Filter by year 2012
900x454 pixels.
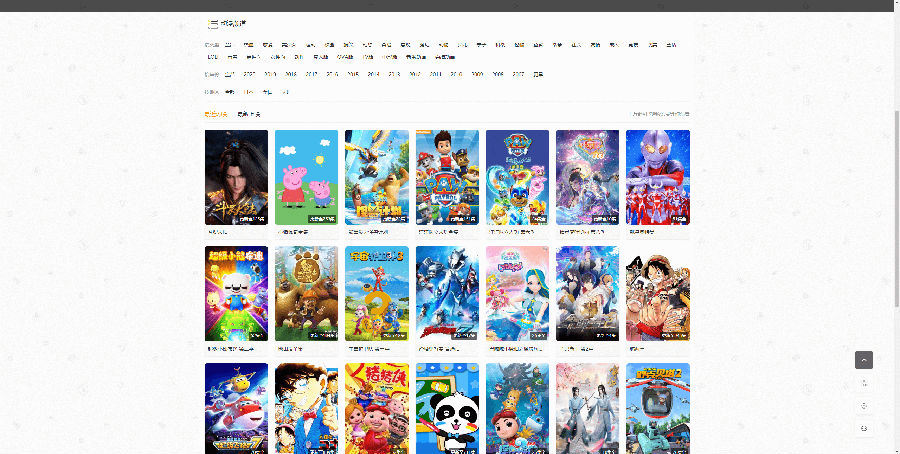click(415, 74)
